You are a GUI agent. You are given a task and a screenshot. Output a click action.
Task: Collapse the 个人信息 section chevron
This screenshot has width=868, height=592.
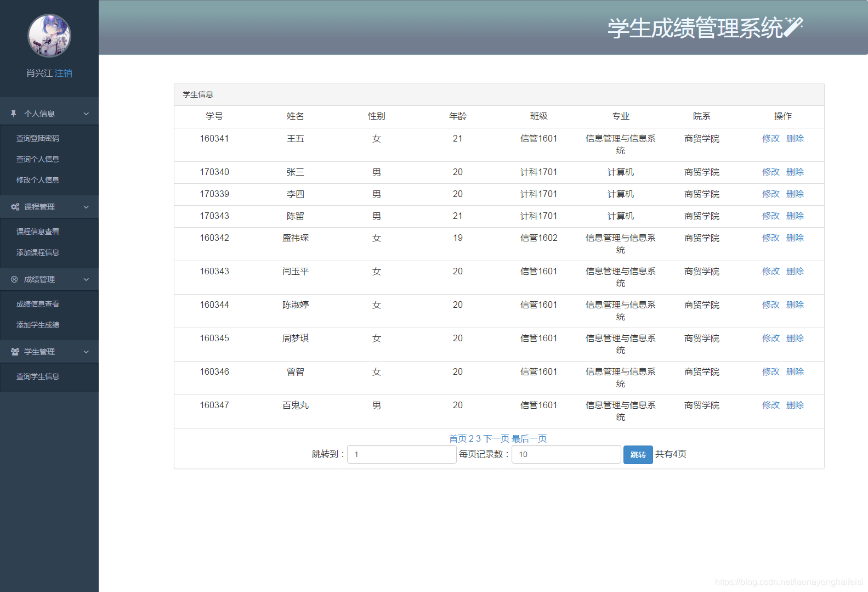(86, 114)
